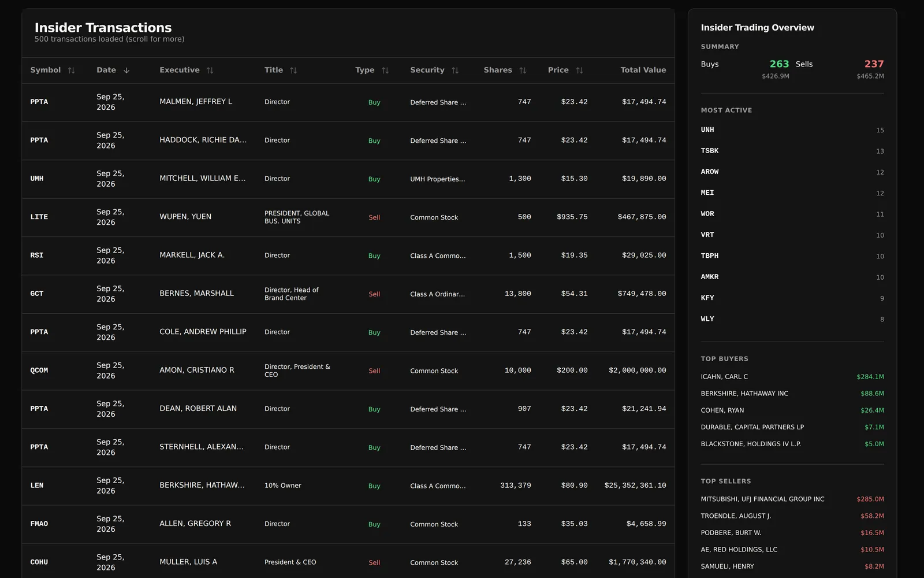Screen dimensions: 924x578
Task: Click the Date column descending arrow icon
Action: [126, 71]
